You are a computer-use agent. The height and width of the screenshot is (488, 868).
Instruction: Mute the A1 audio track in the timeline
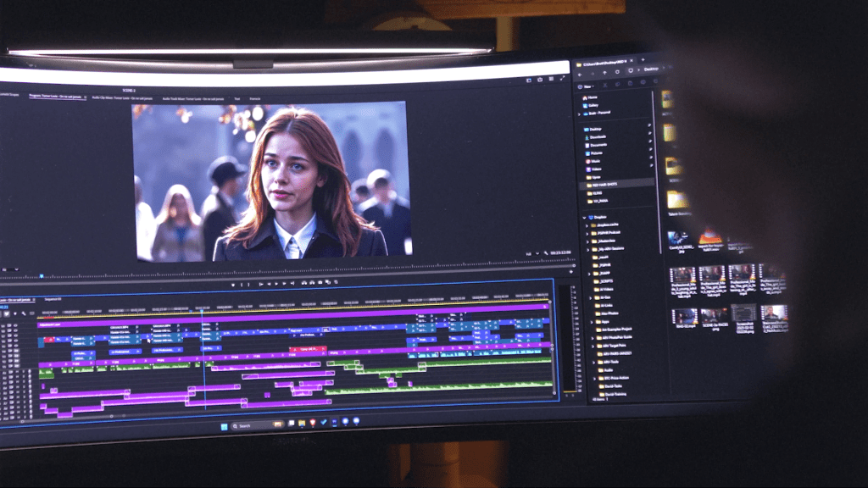point(17,373)
